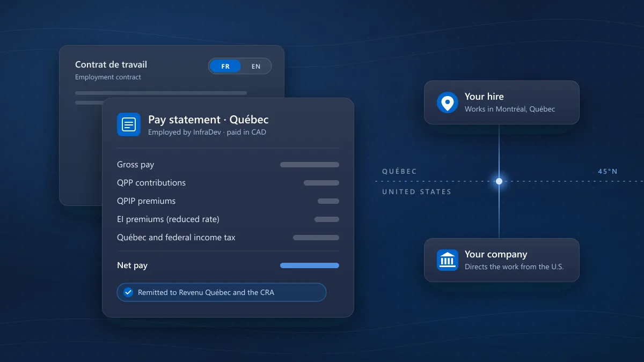Click the checkmark icon beside Remitted to Revenu Québec
The width and height of the screenshot is (644, 362).
click(x=128, y=292)
